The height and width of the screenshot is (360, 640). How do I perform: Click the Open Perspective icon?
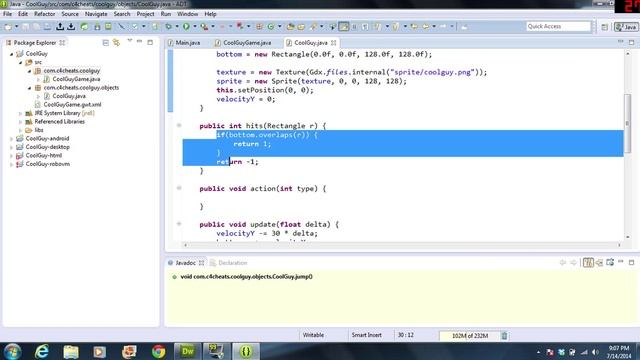(604, 27)
